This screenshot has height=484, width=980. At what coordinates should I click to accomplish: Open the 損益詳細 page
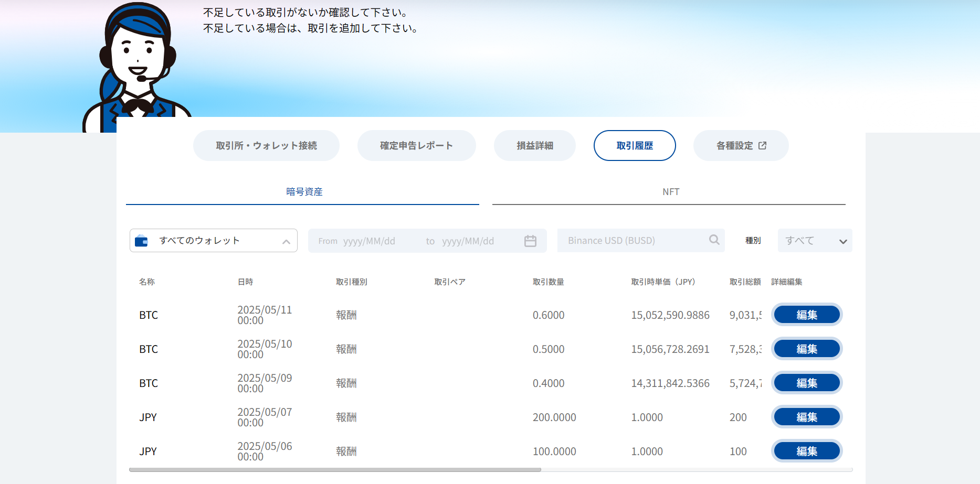tap(534, 145)
